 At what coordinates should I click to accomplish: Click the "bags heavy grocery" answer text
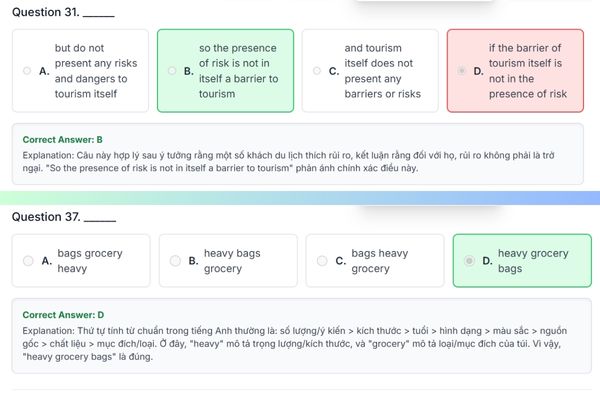point(379,261)
